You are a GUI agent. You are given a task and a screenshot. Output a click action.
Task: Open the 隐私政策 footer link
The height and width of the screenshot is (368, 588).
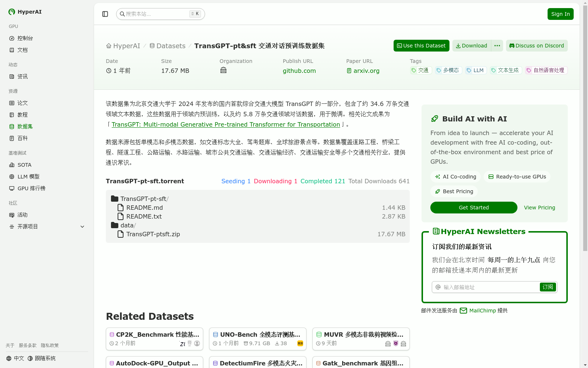(x=50, y=346)
